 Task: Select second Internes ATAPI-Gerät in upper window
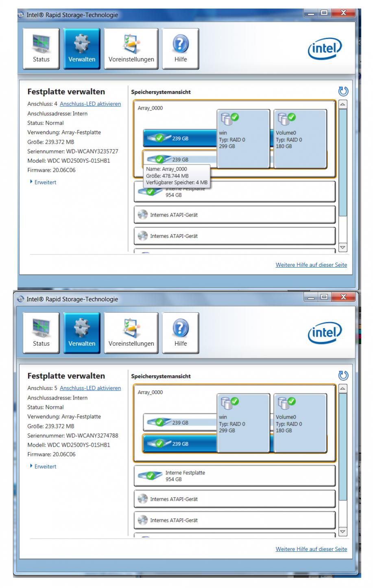point(235,236)
